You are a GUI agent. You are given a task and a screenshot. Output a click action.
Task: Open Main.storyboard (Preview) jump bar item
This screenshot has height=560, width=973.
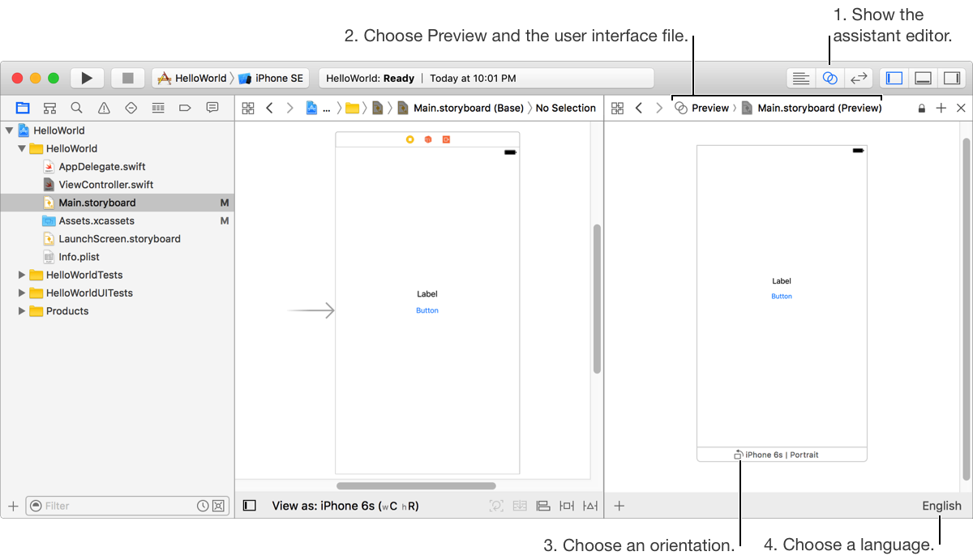tap(812, 108)
